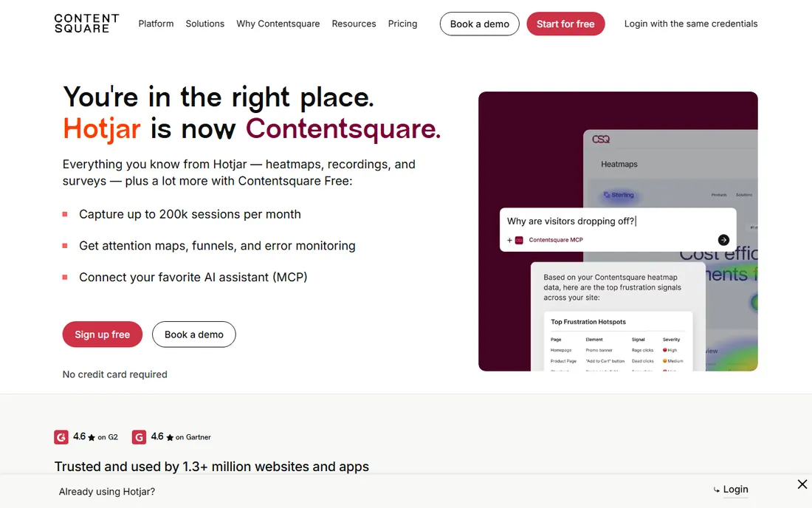812x508 pixels.
Task: Click Book a demo below bullet list
Action: 193,334
